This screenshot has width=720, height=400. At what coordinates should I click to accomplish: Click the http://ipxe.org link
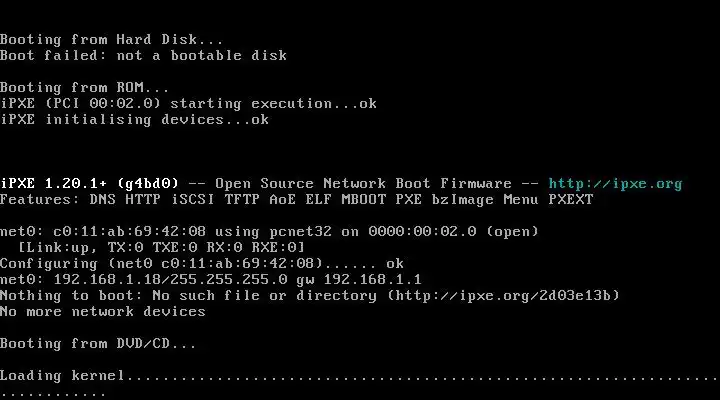click(615, 184)
